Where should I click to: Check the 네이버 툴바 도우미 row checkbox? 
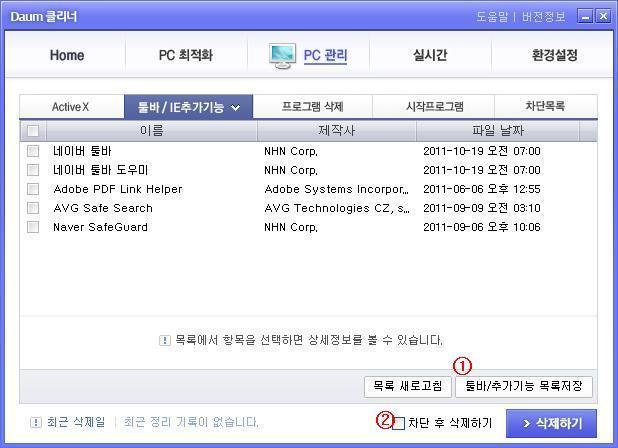33,170
